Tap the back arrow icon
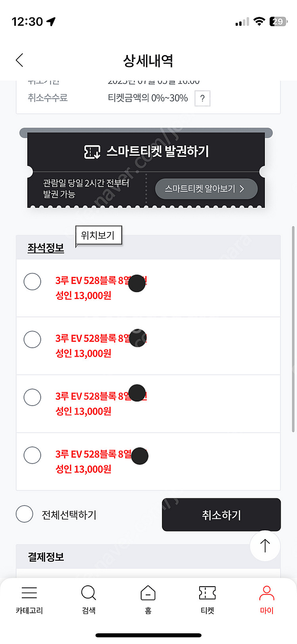The height and width of the screenshot is (644, 297). (x=20, y=60)
